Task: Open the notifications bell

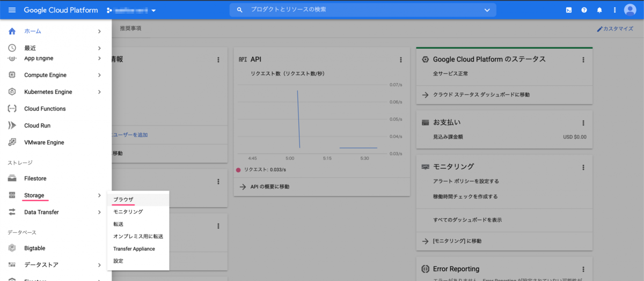Action: tap(599, 10)
